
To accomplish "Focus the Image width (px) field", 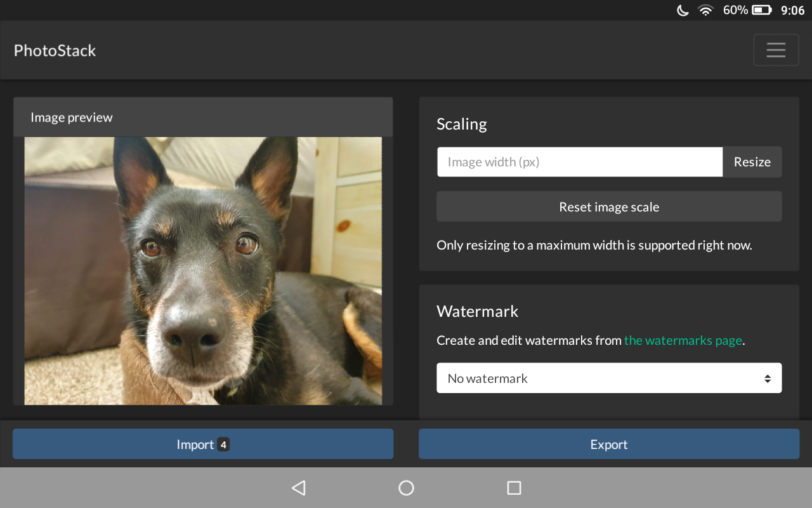I will pos(580,162).
